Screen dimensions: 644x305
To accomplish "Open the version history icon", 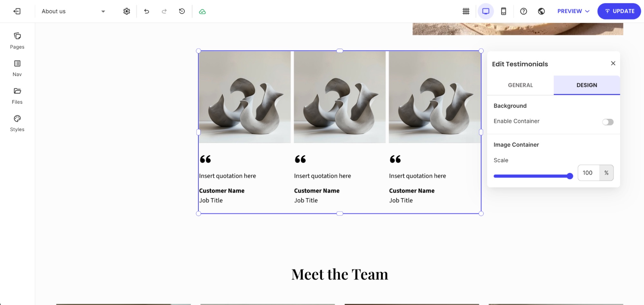I will [x=182, y=11].
